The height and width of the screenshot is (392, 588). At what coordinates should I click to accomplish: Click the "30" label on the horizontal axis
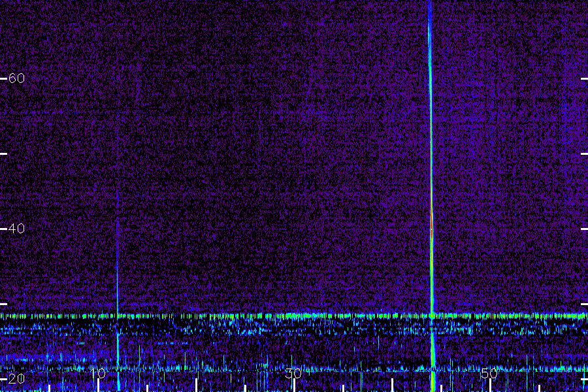(x=293, y=373)
